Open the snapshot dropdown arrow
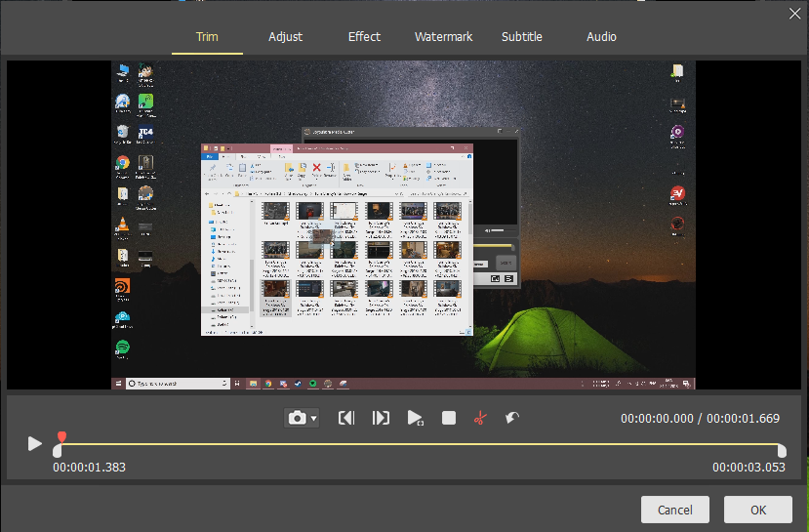The height and width of the screenshot is (532, 809). coord(314,419)
